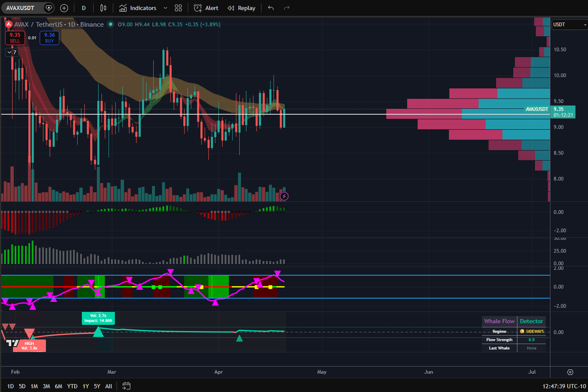This screenshot has height=392, width=588.
Task: Open the go to date calendar icon
Action: click(x=126, y=386)
